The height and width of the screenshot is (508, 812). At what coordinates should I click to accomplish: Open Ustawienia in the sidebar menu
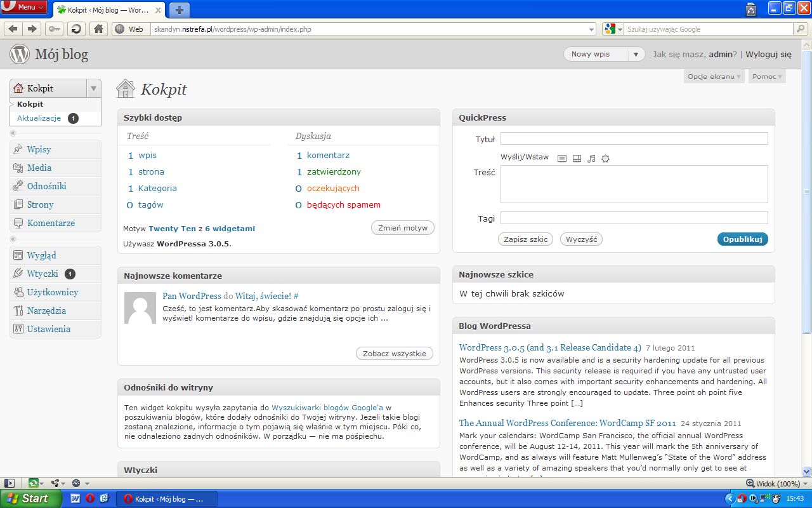click(x=49, y=329)
